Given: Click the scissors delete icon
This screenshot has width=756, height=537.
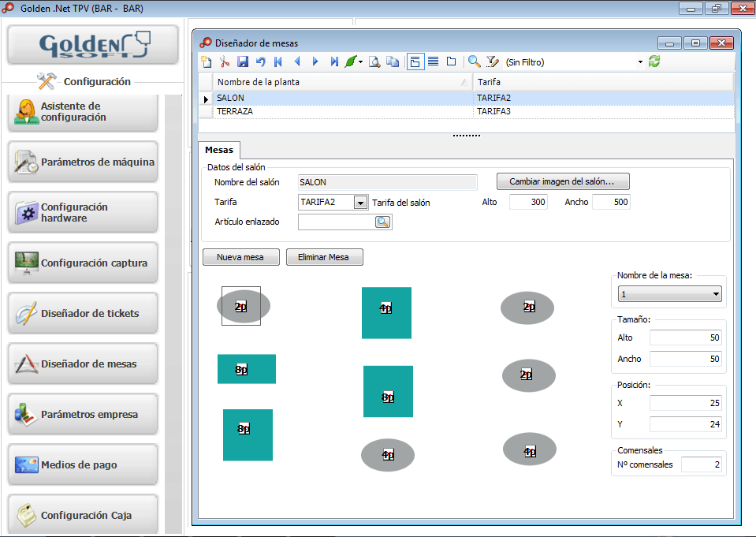Looking at the screenshot, I should (x=225, y=62).
